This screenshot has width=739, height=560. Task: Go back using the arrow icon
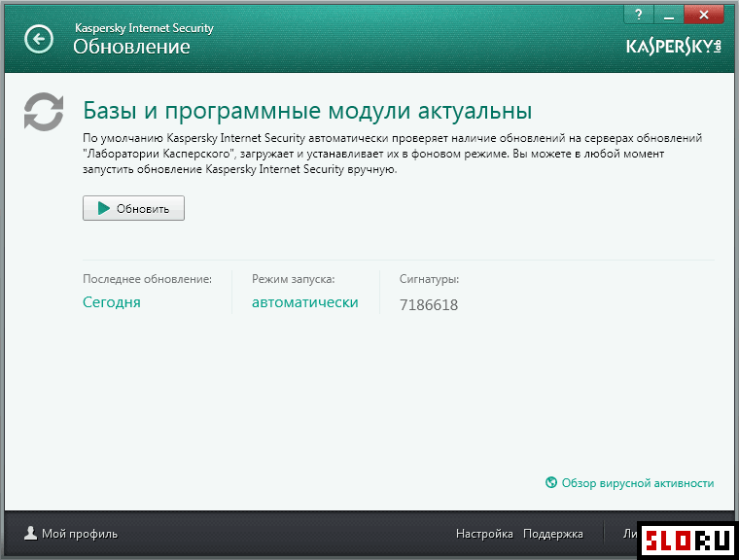[39, 39]
